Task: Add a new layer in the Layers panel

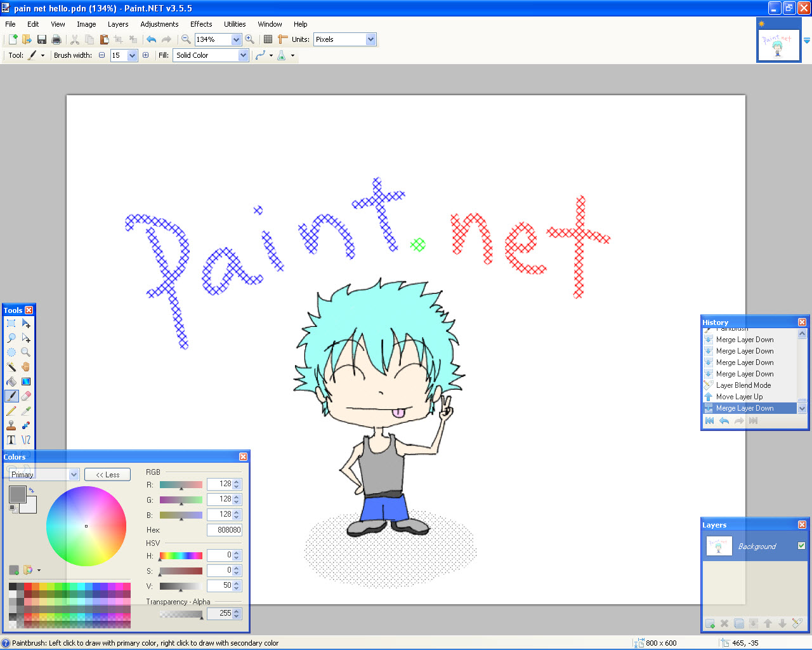Action: (709, 623)
